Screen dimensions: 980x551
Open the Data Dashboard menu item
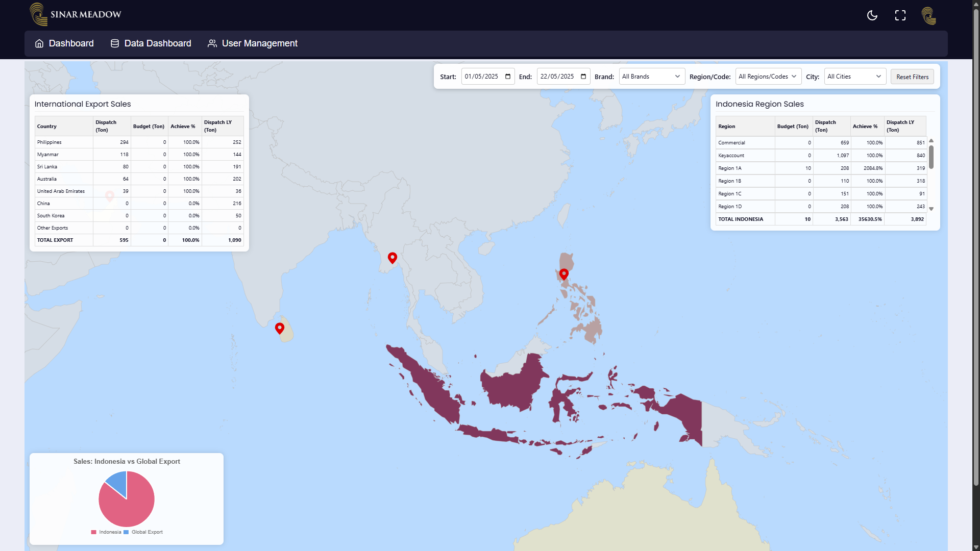click(x=151, y=43)
